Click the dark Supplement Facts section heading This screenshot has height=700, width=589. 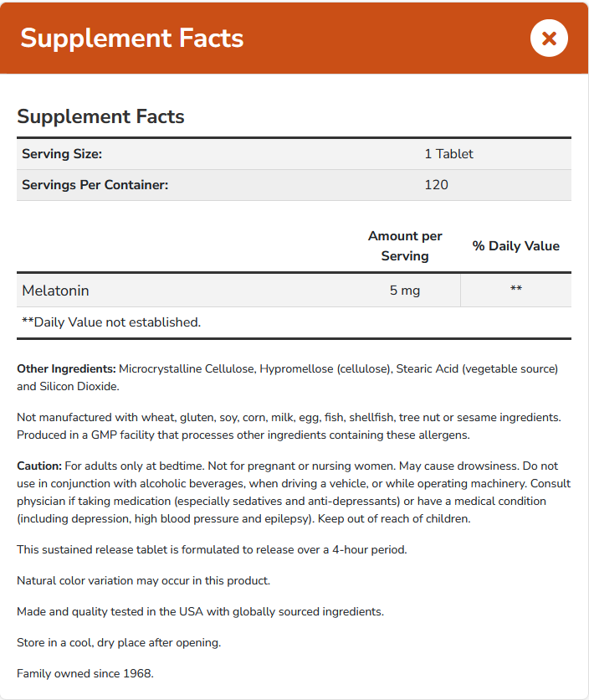[100, 116]
